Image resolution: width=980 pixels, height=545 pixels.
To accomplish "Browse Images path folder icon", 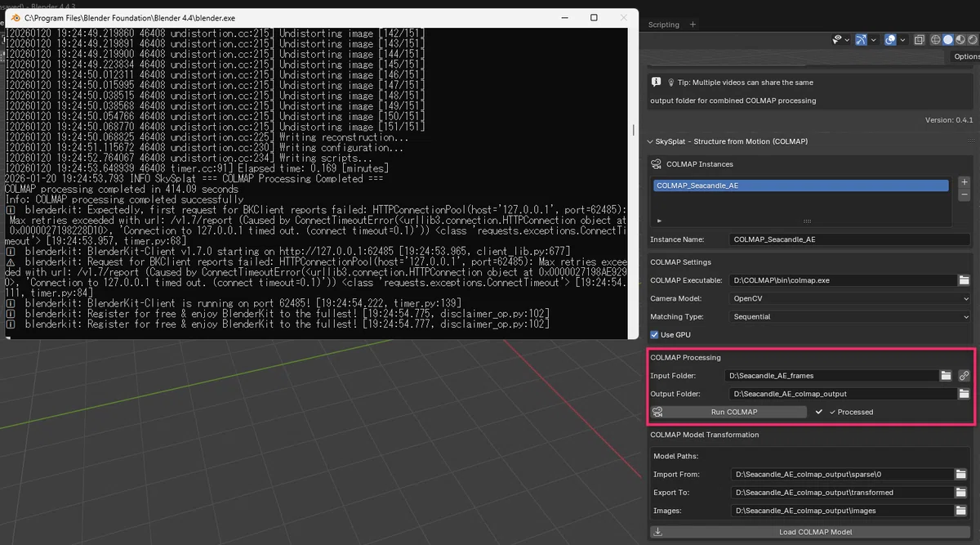I will pos(962,511).
